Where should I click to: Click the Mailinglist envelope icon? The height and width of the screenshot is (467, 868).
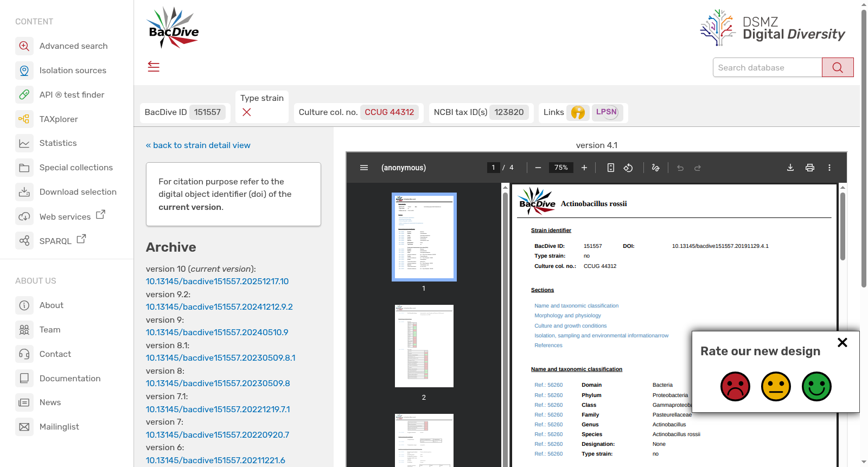(24, 427)
